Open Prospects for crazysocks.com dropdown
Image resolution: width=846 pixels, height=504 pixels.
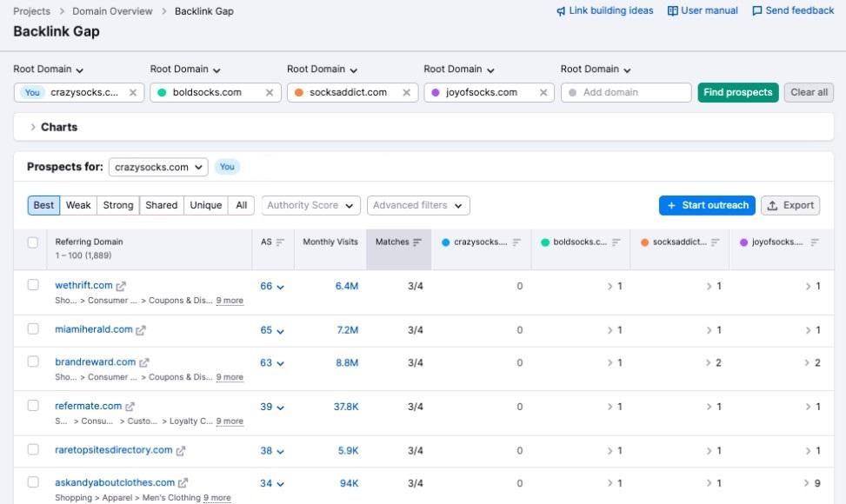click(x=158, y=167)
